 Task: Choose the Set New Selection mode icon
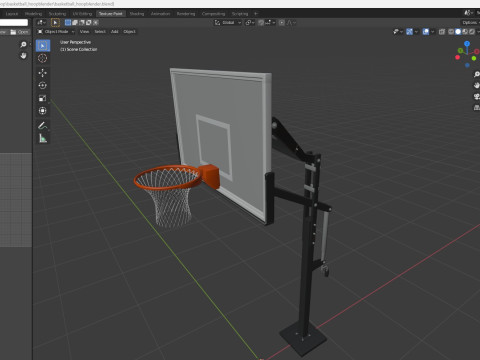tap(68, 23)
